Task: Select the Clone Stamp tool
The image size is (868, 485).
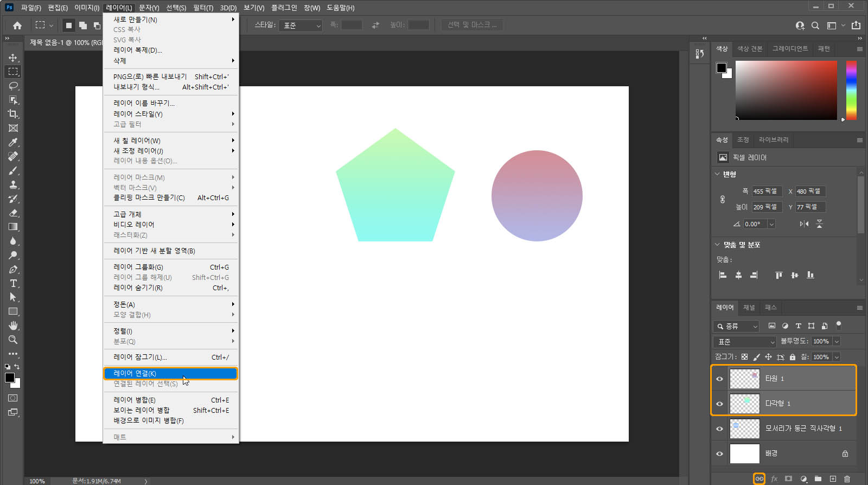Action: coord(13,184)
